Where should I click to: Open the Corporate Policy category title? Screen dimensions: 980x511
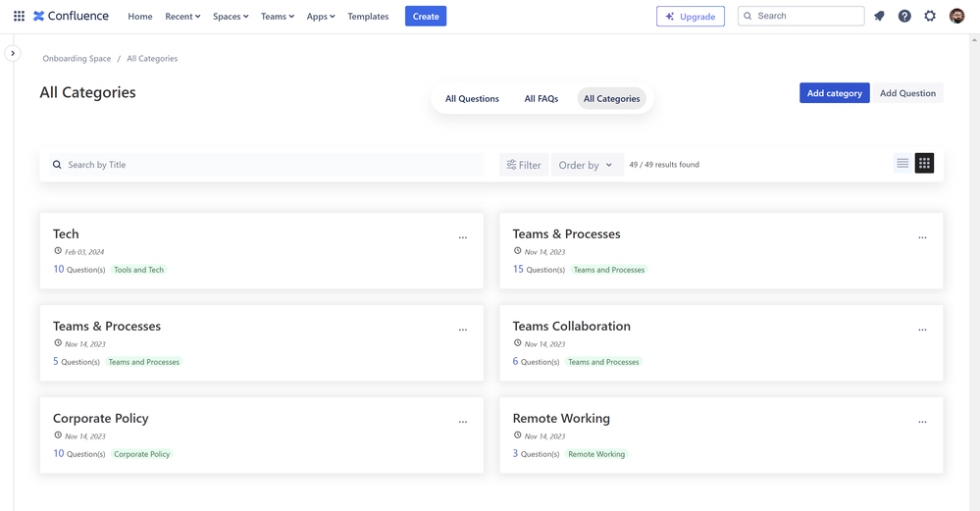[x=101, y=418]
